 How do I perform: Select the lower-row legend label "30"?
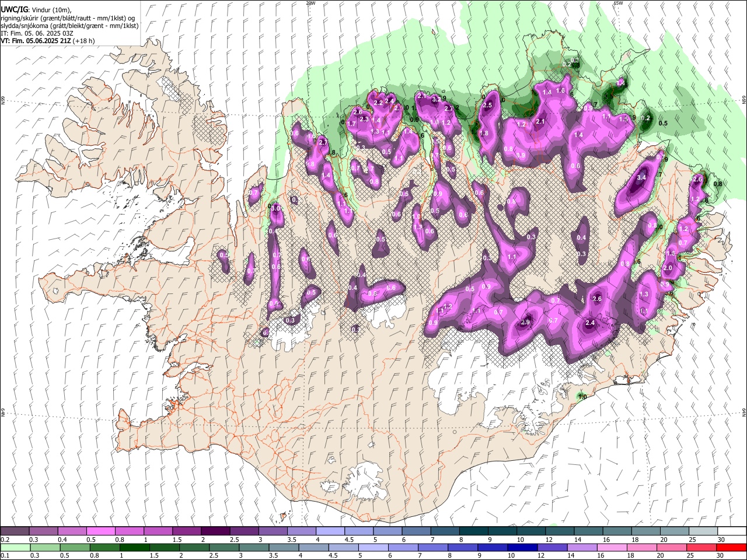(x=721, y=555)
